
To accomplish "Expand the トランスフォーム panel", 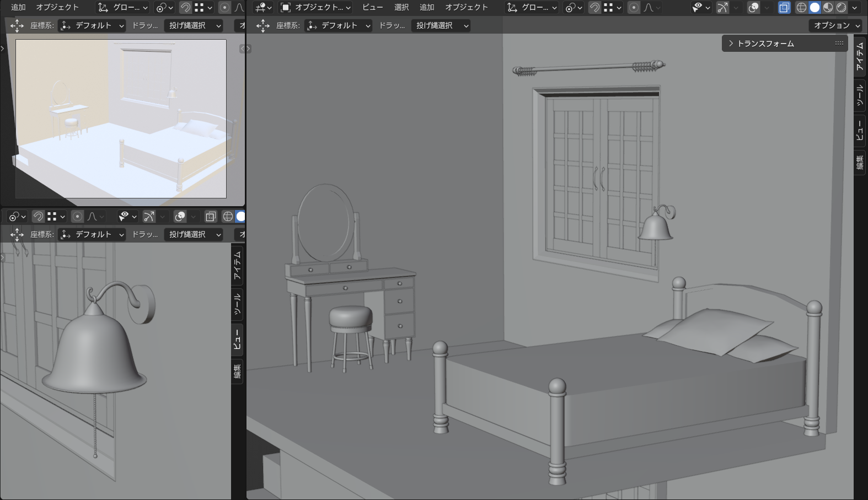I will coord(761,43).
